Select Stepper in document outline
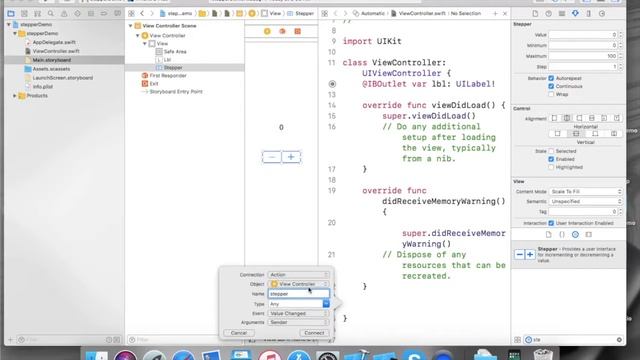Screen dimensions: 640x360 tap(185, 68)
